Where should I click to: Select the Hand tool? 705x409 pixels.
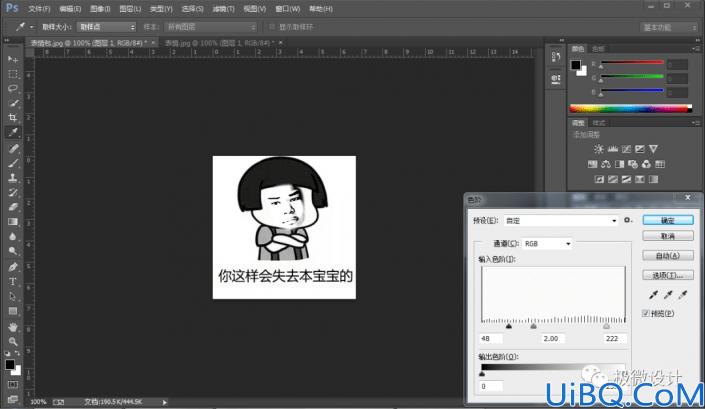coord(13,327)
